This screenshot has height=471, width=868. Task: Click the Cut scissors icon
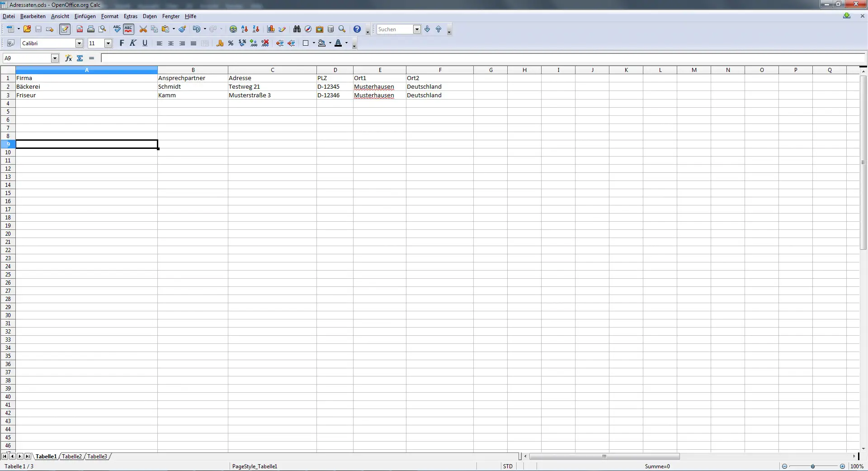143,29
